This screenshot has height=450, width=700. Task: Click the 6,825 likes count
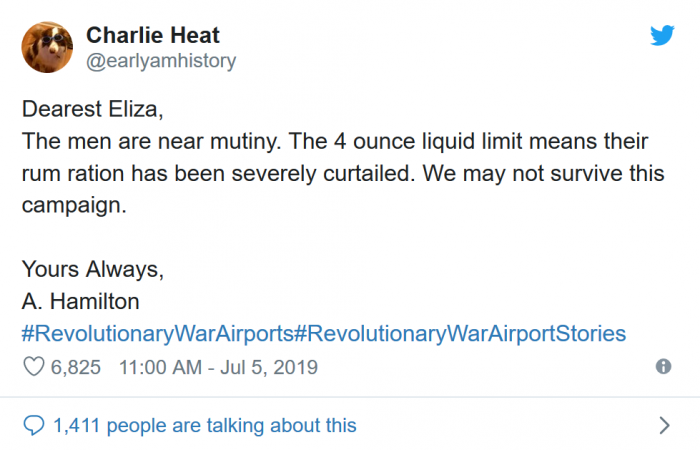pyautogui.click(x=76, y=367)
